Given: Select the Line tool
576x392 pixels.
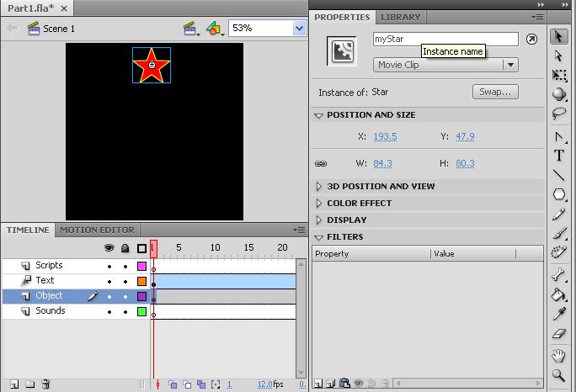Looking at the screenshot, I should point(558,175).
